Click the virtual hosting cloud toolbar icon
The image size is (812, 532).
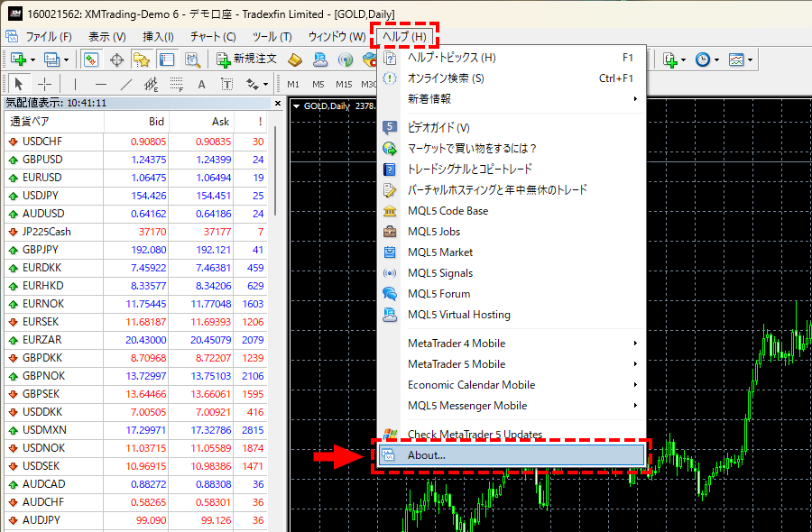(x=320, y=60)
